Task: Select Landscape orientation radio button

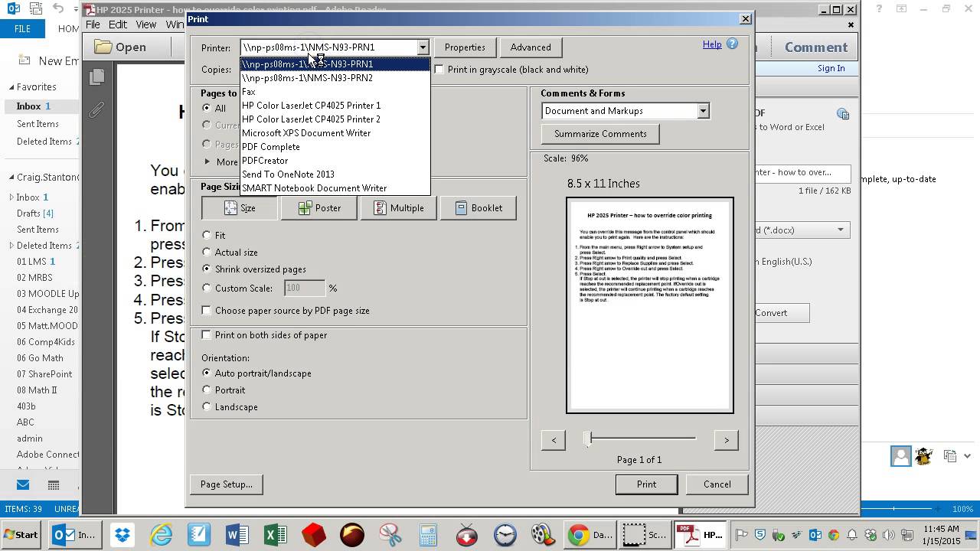Action: tap(207, 406)
